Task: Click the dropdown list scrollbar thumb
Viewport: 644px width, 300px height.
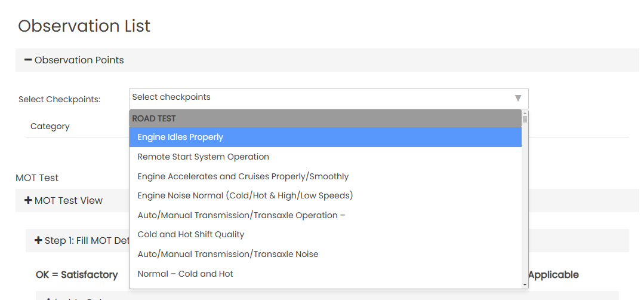Action: coord(525,119)
